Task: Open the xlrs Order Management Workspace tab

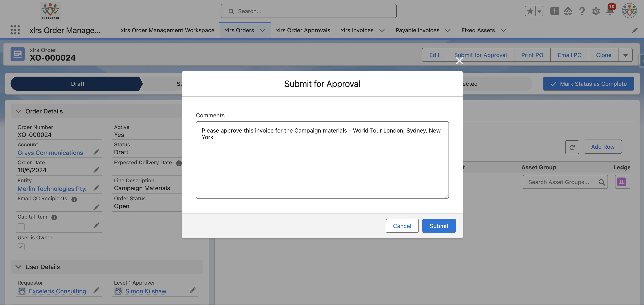Action: pos(167,30)
